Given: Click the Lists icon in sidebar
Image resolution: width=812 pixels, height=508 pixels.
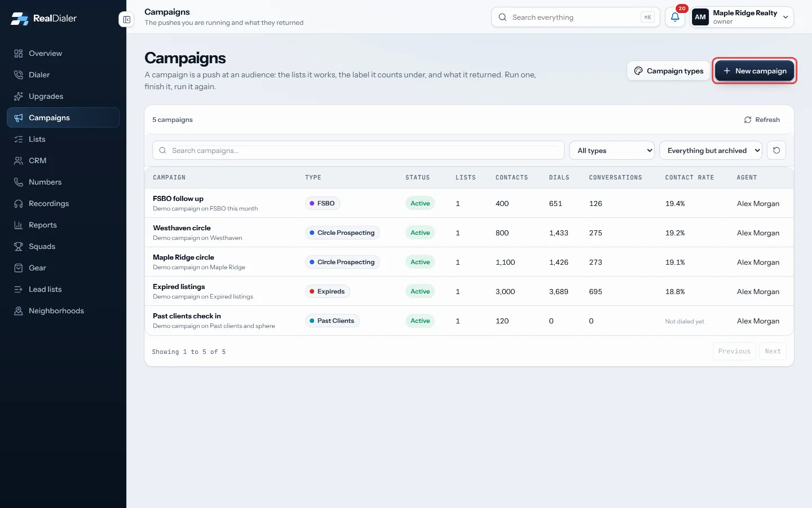Looking at the screenshot, I should pos(19,139).
